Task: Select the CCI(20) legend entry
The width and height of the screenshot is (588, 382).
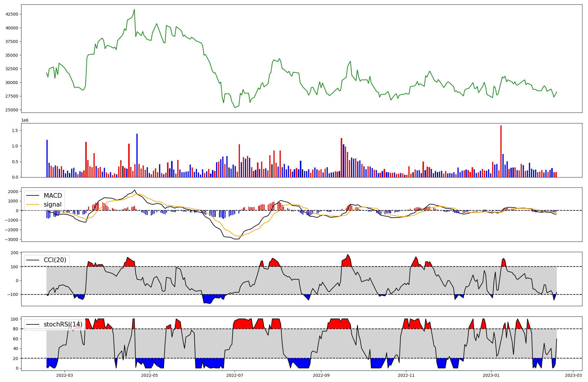Action: (x=55, y=260)
